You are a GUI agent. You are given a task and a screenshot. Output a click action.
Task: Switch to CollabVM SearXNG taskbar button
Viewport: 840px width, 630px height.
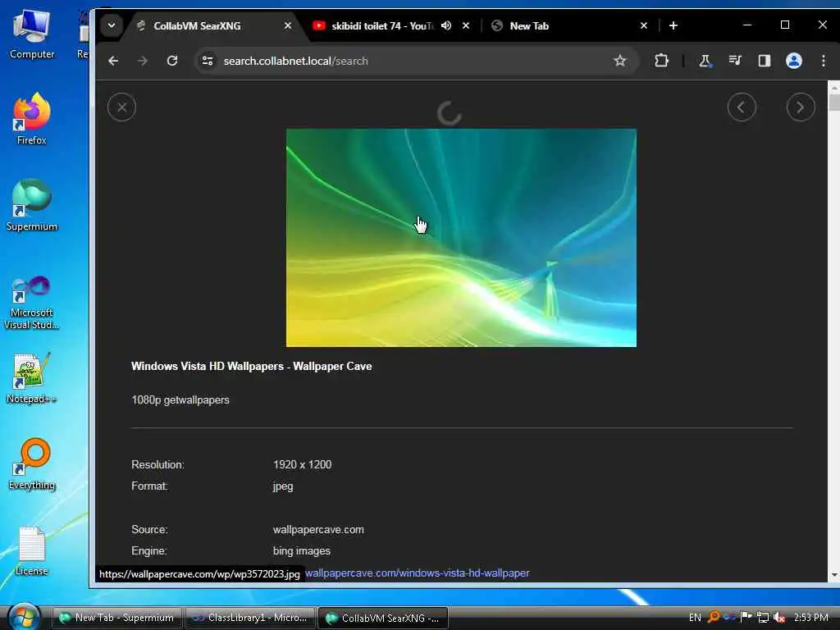tap(382, 618)
